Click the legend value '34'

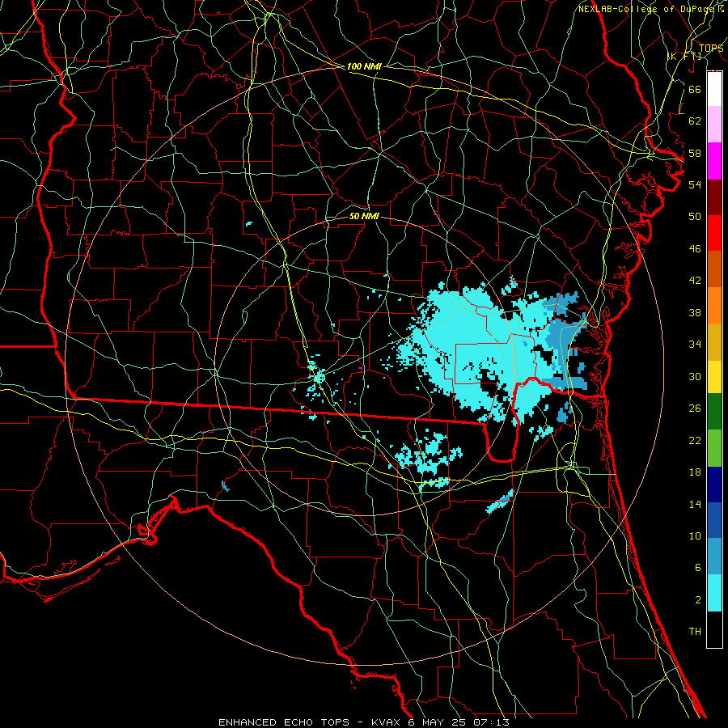point(695,345)
